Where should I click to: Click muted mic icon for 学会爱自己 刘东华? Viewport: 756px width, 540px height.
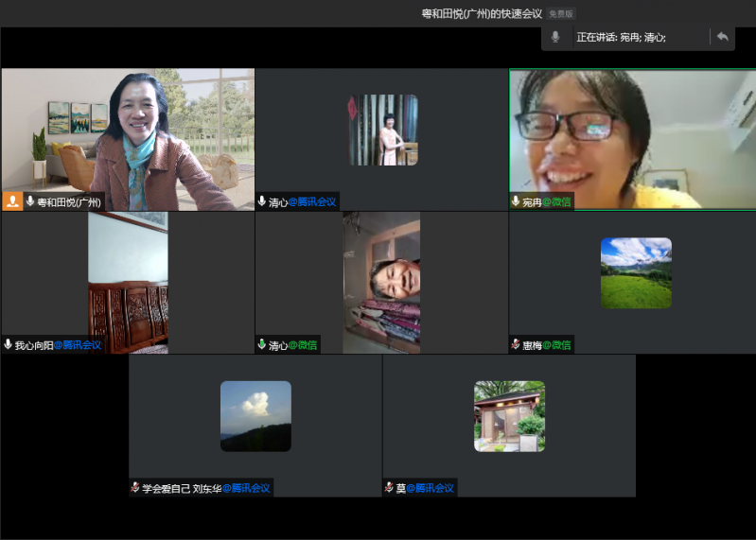coord(135,488)
